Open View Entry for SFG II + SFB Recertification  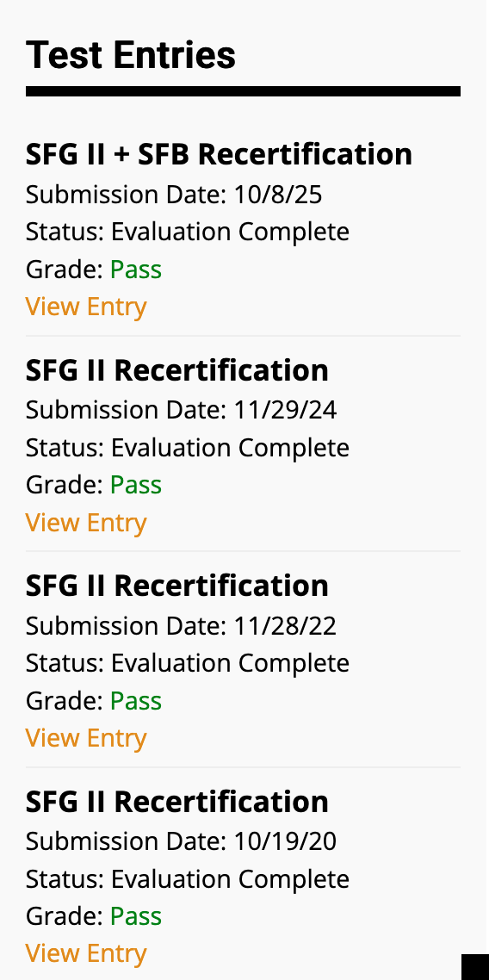(x=86, y=307)
